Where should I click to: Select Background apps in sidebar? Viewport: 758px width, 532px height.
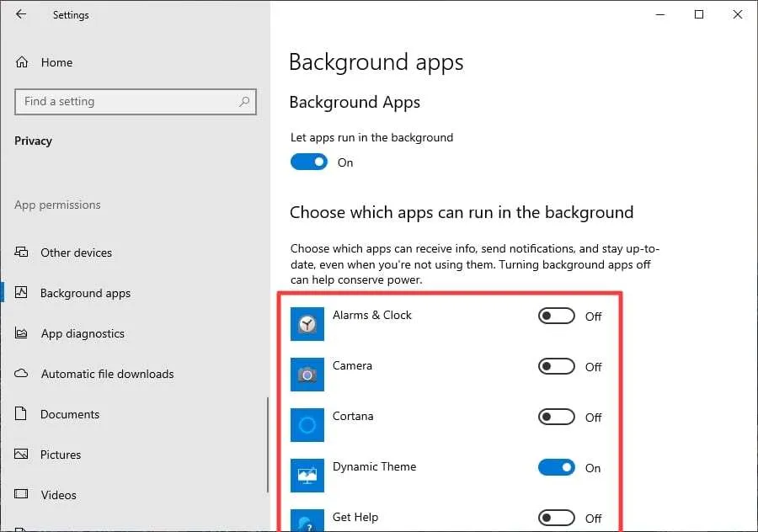click(x=85, y=293)
